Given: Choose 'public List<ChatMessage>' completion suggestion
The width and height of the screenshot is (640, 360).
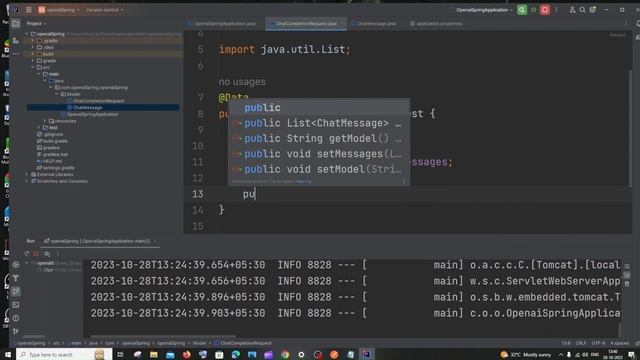Looking at the screenshot, I should [x=319, y=123].
